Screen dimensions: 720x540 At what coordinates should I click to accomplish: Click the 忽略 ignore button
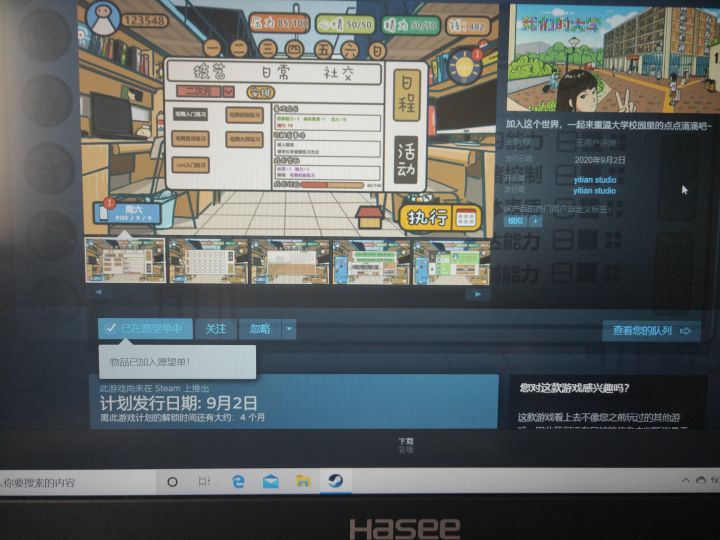(x=260, y=329)
